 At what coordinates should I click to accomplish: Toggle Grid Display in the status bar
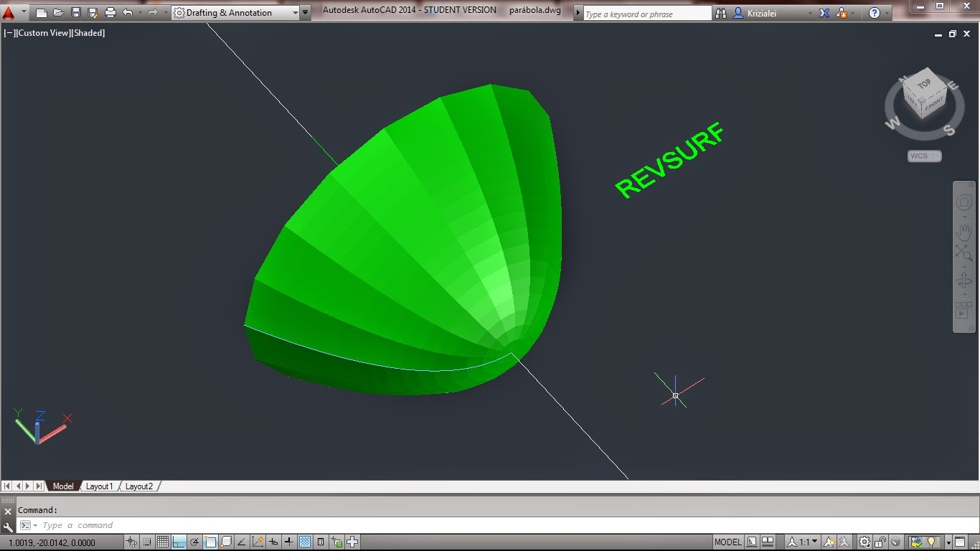162,542
